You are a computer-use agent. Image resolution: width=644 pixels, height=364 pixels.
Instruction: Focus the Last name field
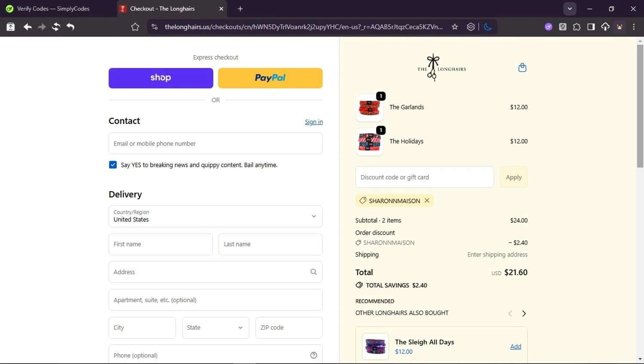[x=270, y=244]
